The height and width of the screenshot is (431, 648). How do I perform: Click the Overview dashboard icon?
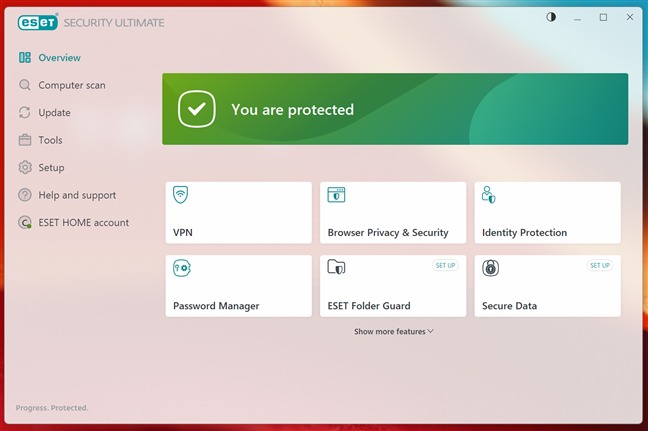point(25,57)
